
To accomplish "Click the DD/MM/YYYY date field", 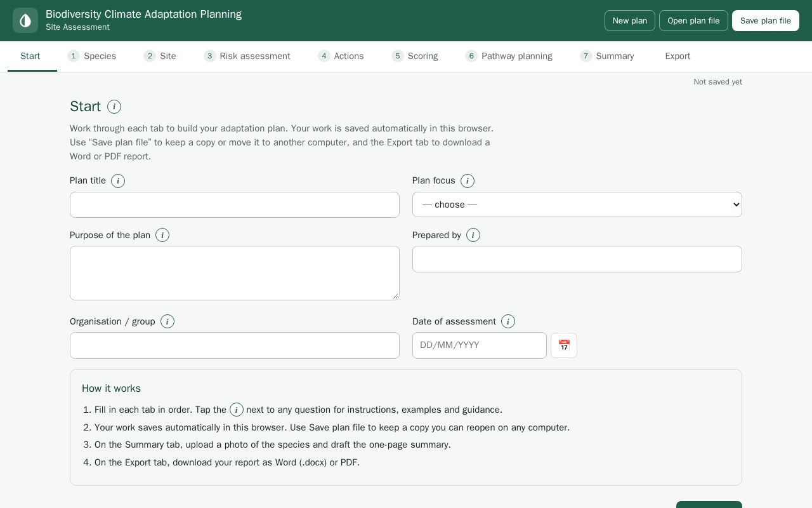I will [480, 345].
